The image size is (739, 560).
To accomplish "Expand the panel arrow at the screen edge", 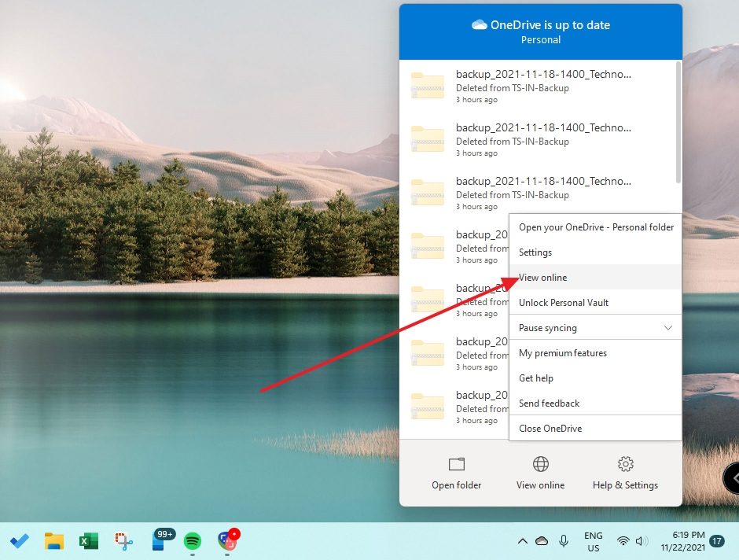I will tap(732, 478).
